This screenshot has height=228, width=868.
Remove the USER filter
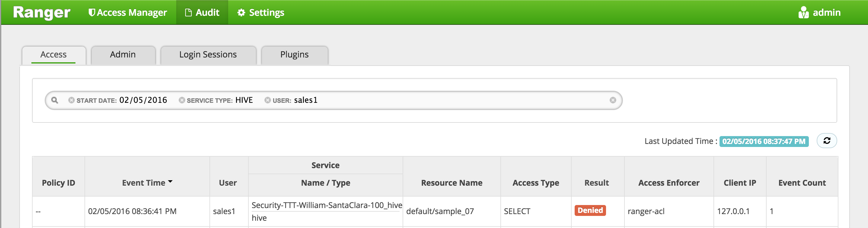pos(267,100)
